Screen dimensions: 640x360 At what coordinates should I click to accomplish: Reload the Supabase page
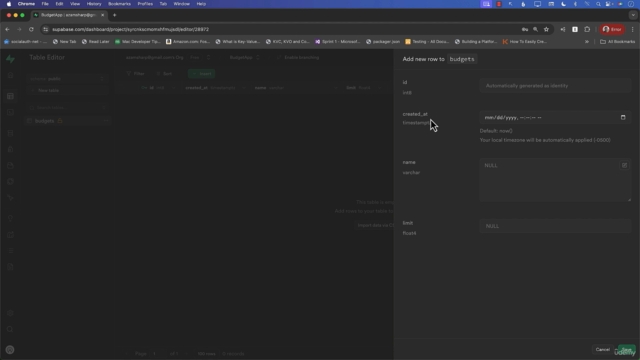31,29
